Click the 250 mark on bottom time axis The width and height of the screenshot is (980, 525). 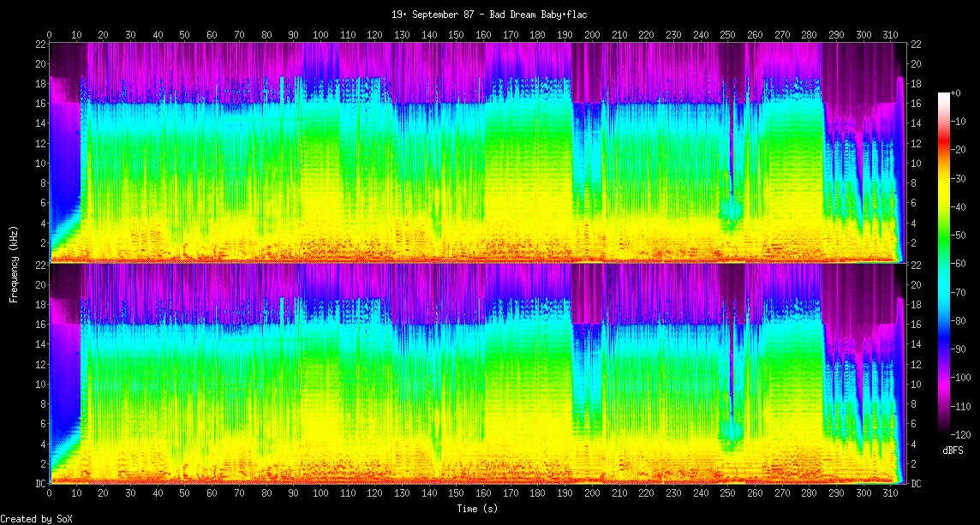pos(728,494)
